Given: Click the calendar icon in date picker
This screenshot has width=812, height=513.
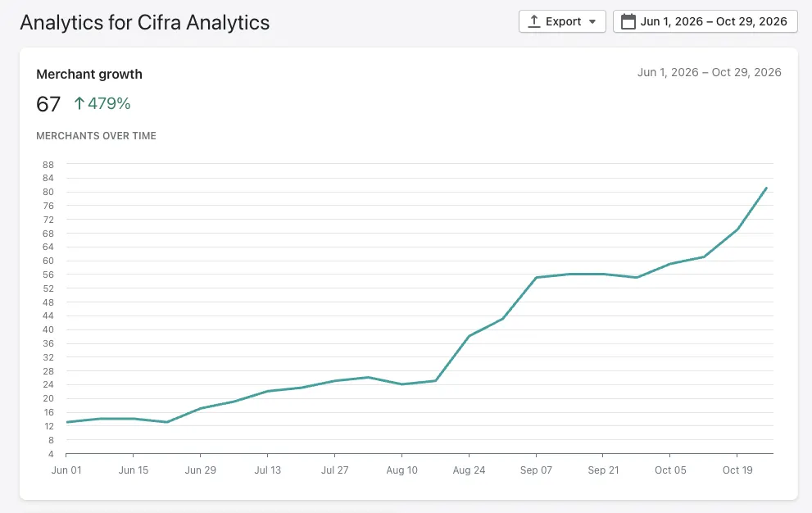Looking at the screenshot, I should pos(628,22).
